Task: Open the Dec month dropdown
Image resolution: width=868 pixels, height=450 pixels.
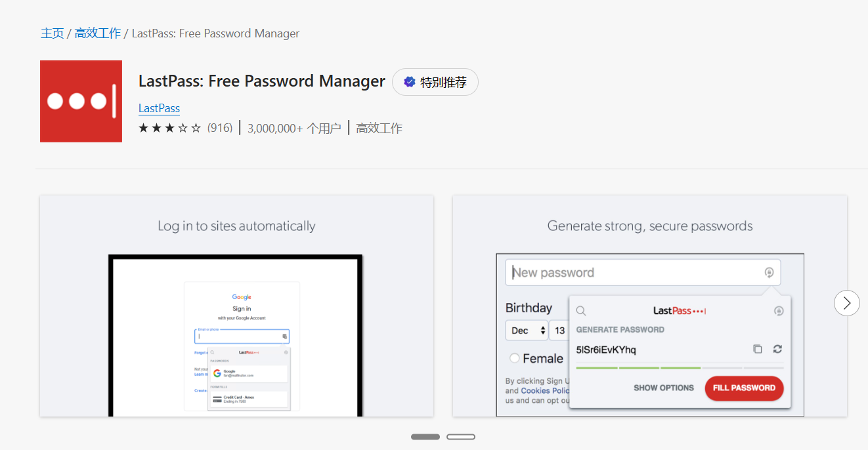Action: click(526, 331)
